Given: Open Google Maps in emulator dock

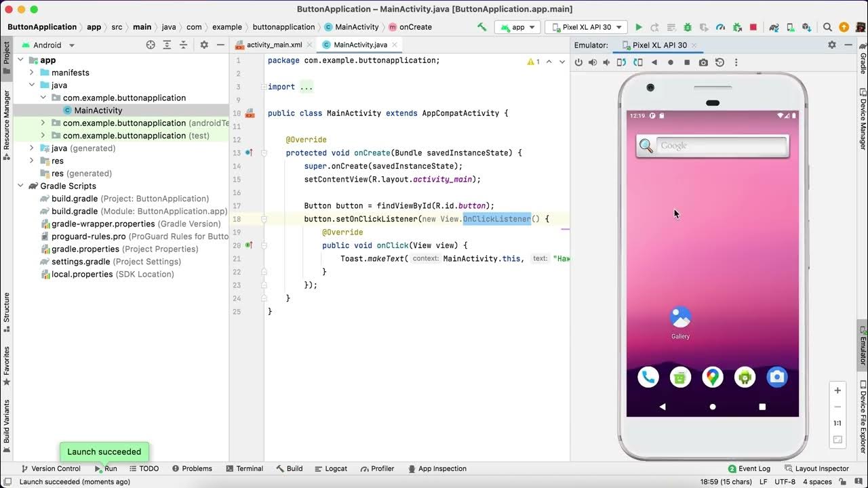Looking at the screenshot, I should [x=713, y=378].
